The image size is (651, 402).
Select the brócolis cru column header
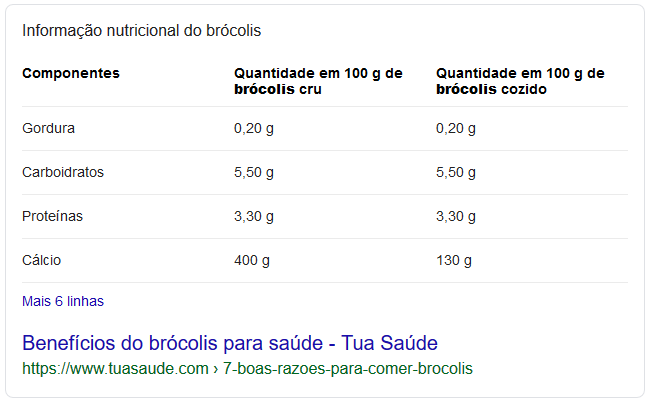(318, 81)
